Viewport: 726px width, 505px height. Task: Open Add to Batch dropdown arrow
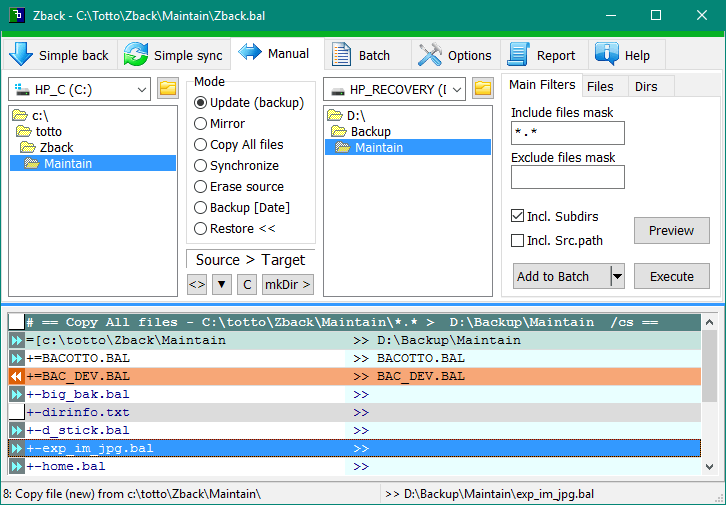(617, 277)
